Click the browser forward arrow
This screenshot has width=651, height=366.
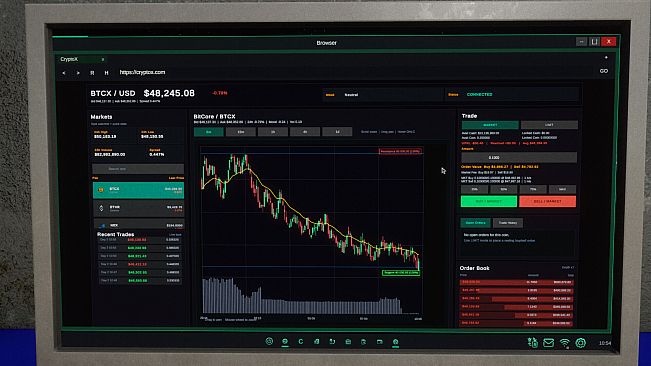pos(78,73)
